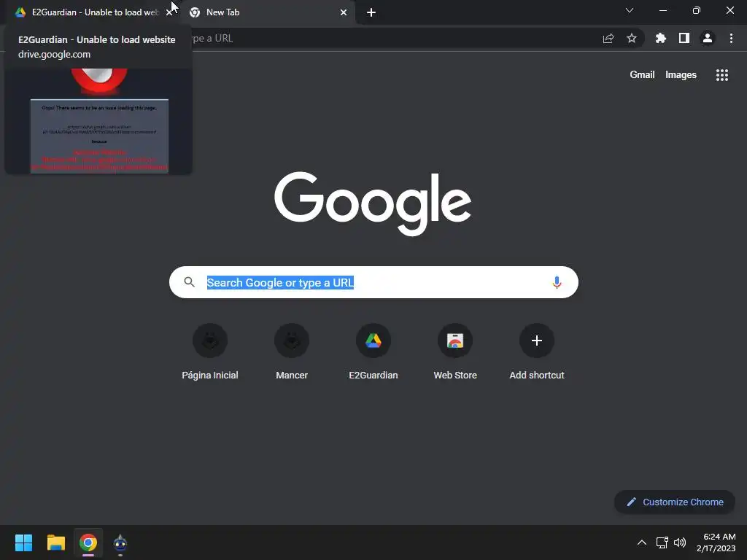Open the profile avatar menu
This screenshot has width=747, height=560.
[708, 39]
